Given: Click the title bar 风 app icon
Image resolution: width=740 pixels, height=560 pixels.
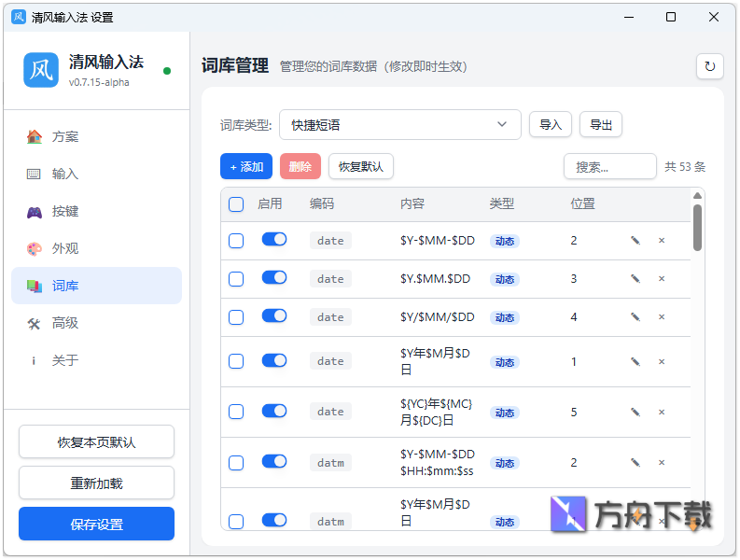Looking at the screenshot, I should pyautogui.click(x=19, y=18).
